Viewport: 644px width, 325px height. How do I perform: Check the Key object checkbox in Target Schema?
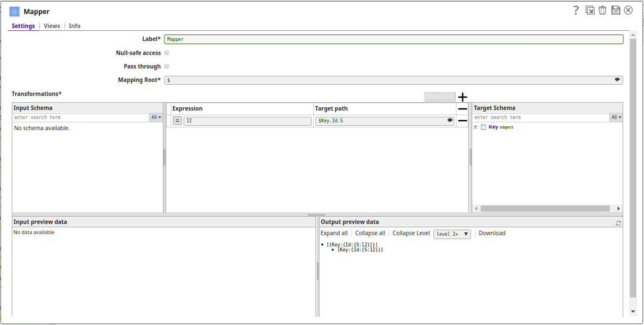pyautogui.click(x=483, y=127)
